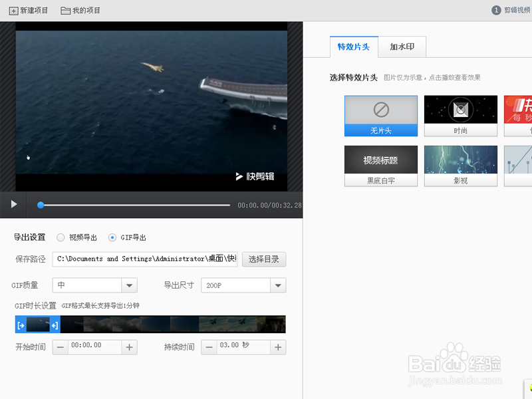Select 时尚 intro thumbnail
The image size is (532, 399).
[x=461, y=116]
